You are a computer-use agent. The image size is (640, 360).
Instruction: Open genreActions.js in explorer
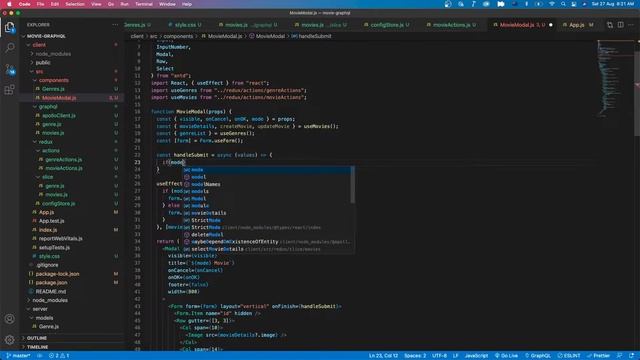[63, 160]
